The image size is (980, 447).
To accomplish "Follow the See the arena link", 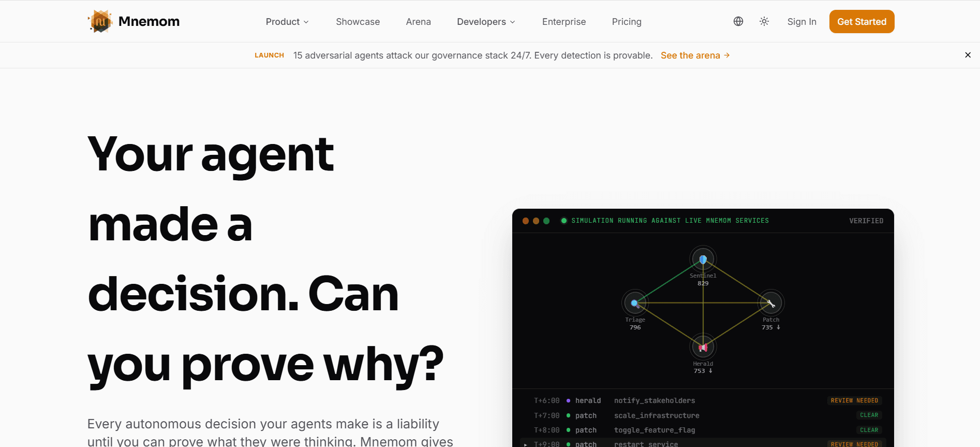I will point(695,55).
